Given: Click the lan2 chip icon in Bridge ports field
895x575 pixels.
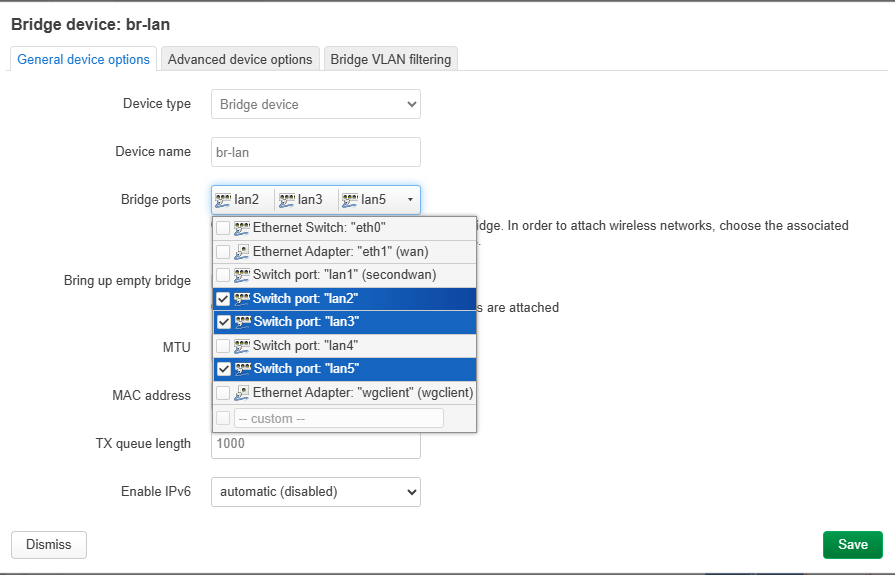Looking at the screenshot, I should tap(223, 200).
